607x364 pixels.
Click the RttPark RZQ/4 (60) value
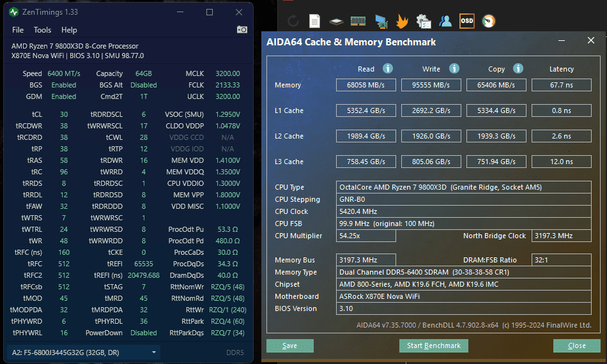227,321
